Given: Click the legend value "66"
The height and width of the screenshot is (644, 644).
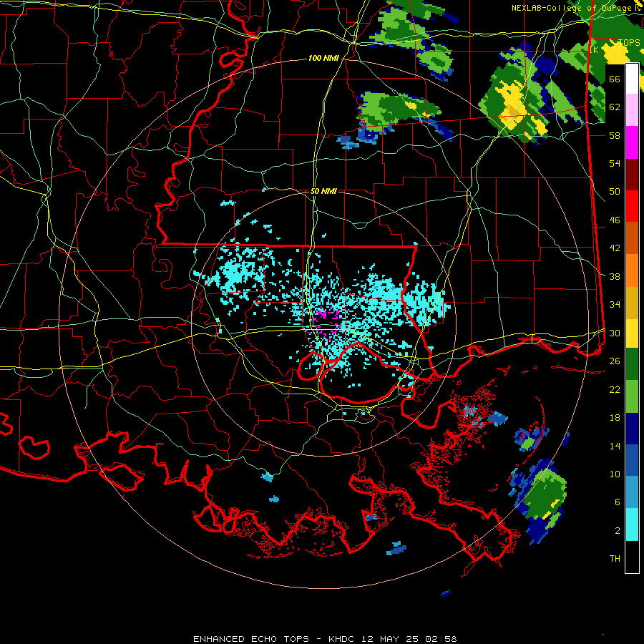Looking at the screenshot, I should tap(615, 79).
